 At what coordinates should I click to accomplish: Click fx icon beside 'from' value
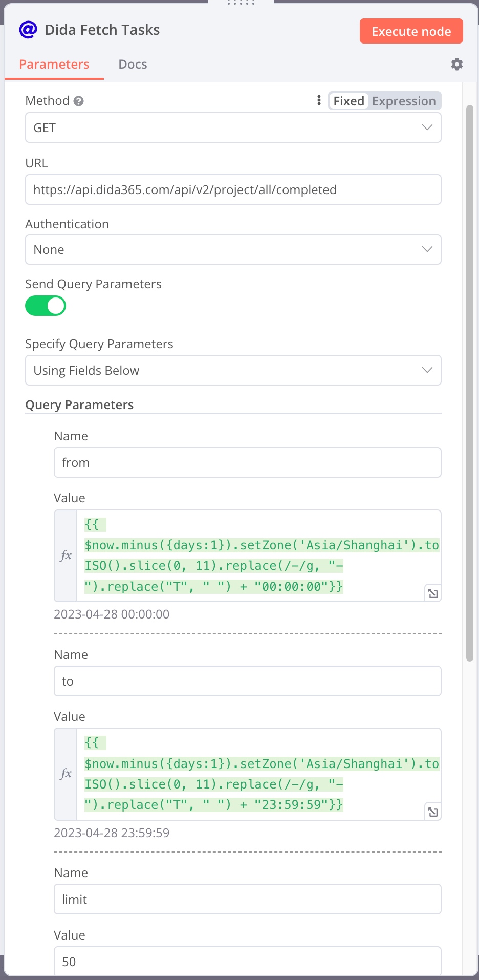66,556
